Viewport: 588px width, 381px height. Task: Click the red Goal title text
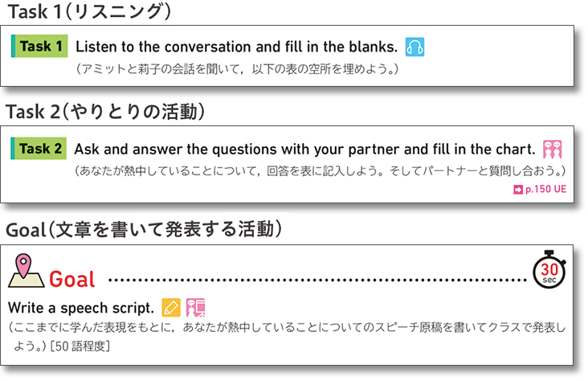[x=72, y=279]
